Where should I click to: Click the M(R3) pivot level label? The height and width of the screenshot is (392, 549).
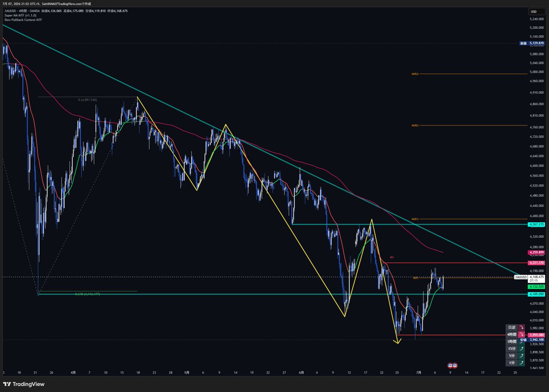(415, 74)
